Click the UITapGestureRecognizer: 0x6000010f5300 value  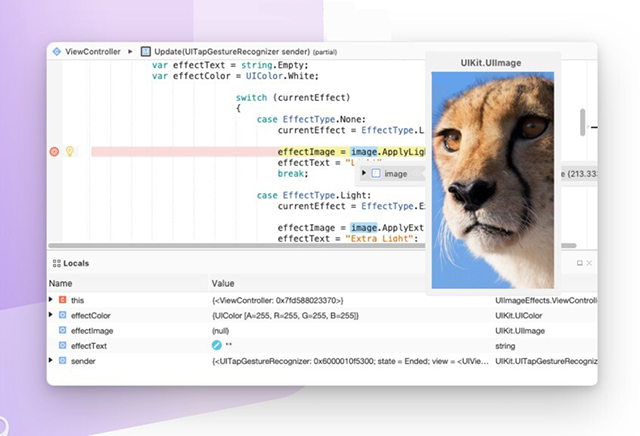tap(350, 361)
